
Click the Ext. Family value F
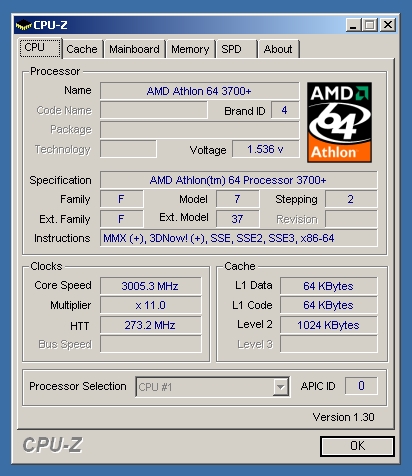click(x=122, y=219)
